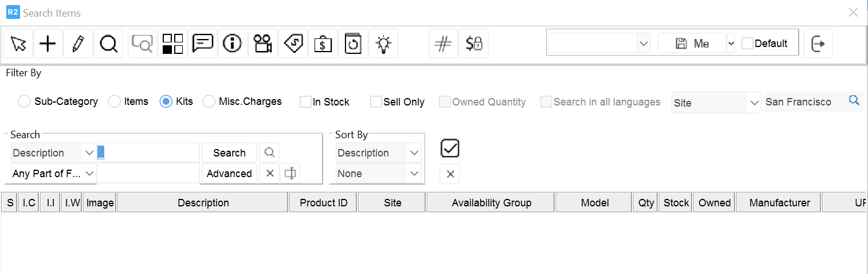The width and height of the screenshot is (868, 274).
Task: Click the price tag icon
Action: pos(293,44)
